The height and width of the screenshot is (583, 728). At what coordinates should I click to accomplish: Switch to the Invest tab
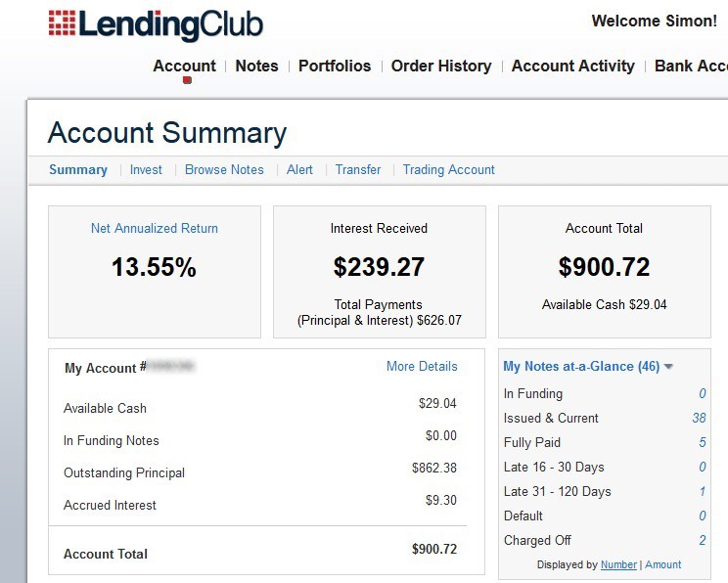[x=146, y=169]
